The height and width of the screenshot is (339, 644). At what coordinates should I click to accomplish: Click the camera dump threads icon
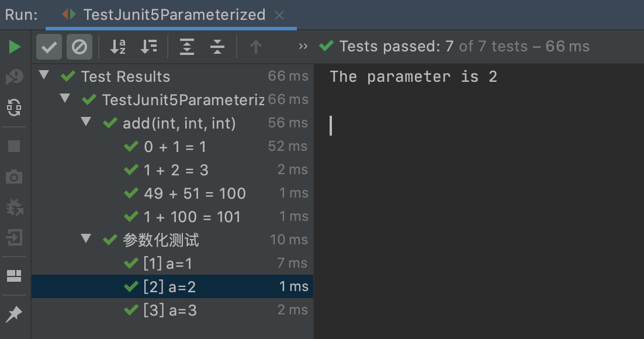pyautogui.click(x=15, y=177)
